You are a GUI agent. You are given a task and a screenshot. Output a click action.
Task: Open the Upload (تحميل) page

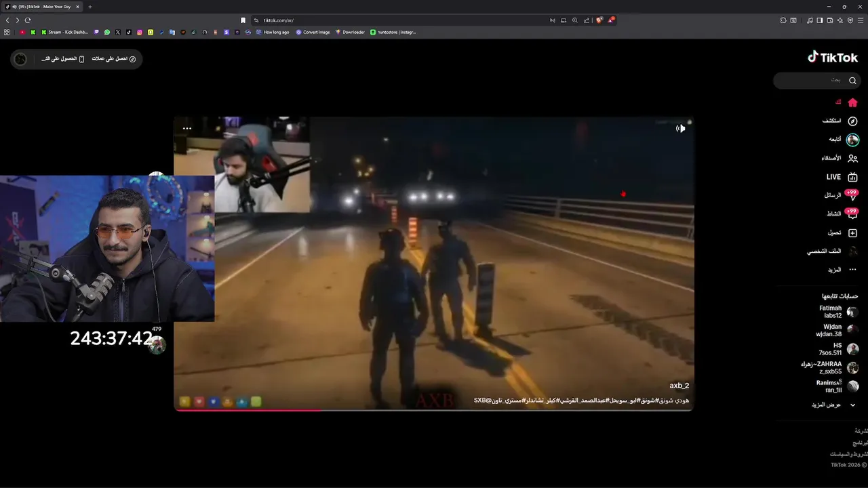point(842,232)
